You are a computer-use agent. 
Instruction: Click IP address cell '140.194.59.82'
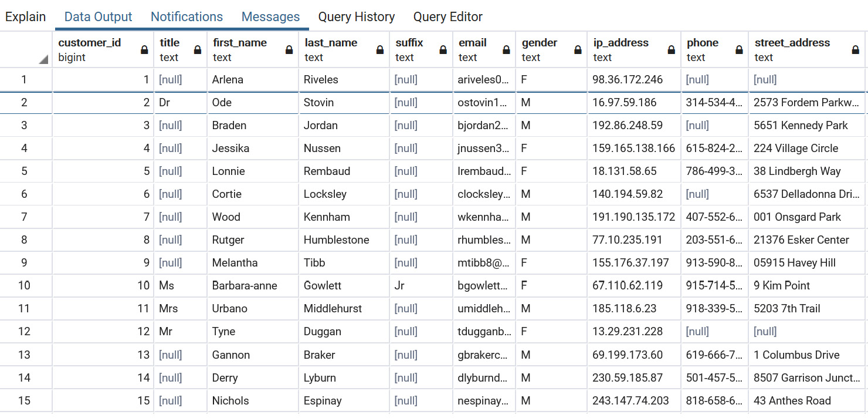click(634, 194)
